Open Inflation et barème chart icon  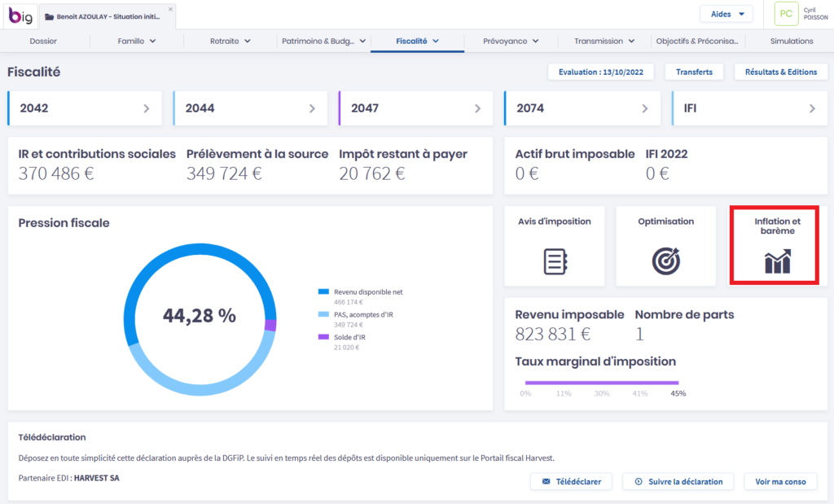[x=777, y=262]
